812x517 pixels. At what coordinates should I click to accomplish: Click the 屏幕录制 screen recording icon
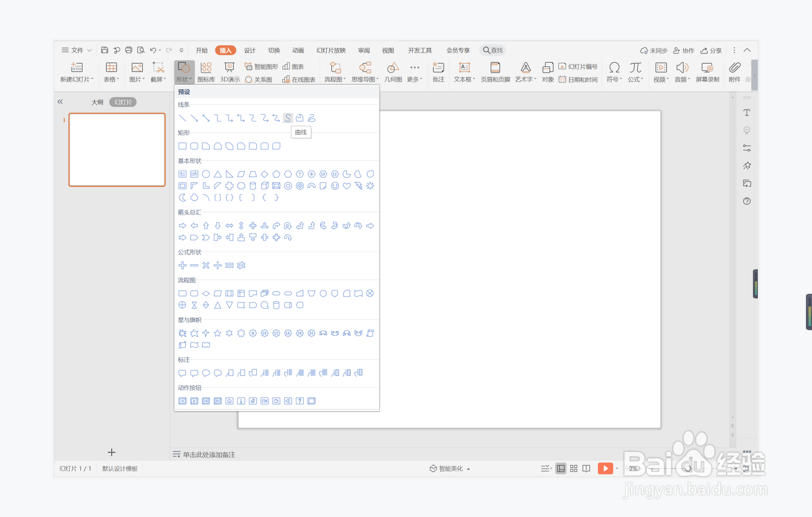707,72
